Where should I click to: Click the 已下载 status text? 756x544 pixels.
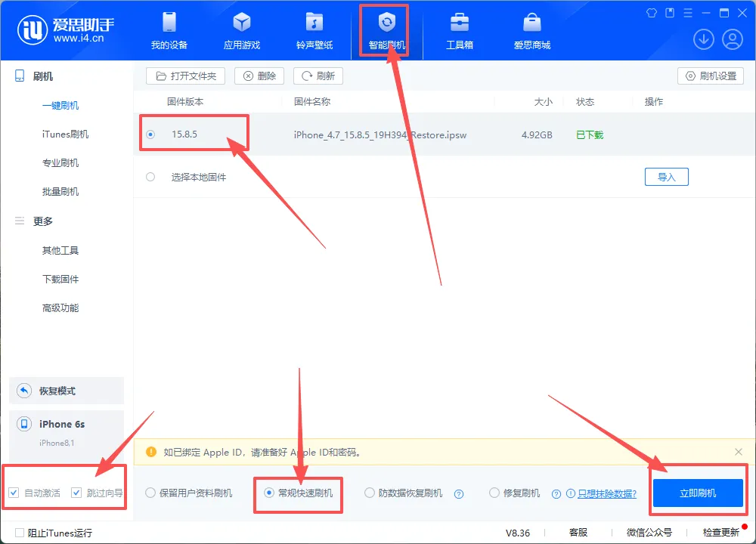[x=590, y=135]
